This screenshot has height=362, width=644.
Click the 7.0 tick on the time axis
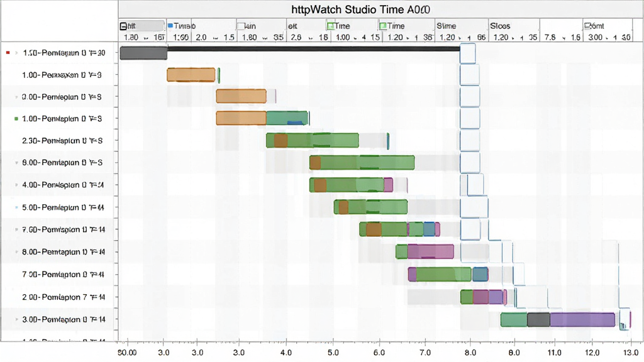tap(425, 353)
